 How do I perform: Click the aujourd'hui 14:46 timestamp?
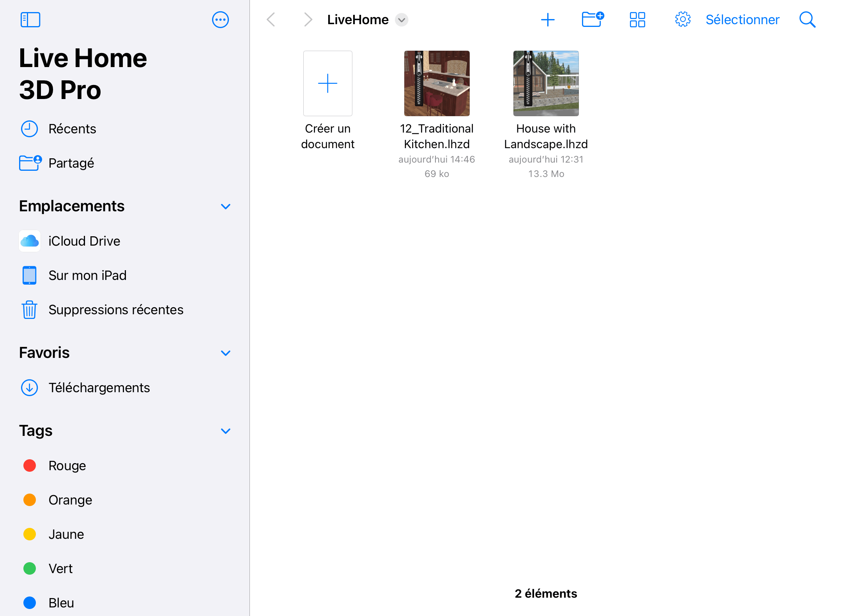coord(437,159)
